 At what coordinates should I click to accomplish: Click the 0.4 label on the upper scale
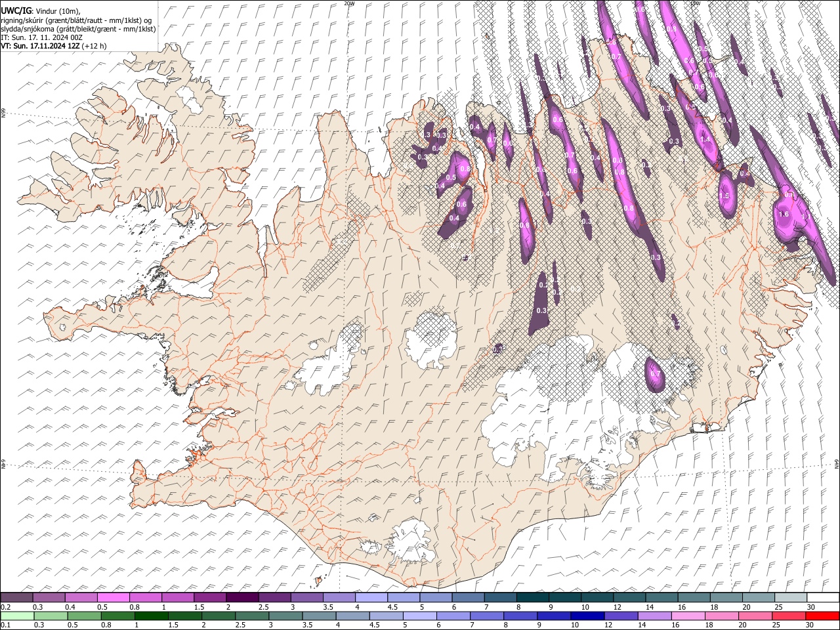point(70,607)
